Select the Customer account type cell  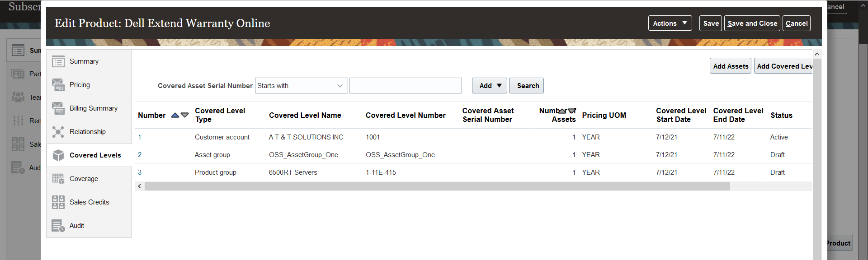(222, 137)
